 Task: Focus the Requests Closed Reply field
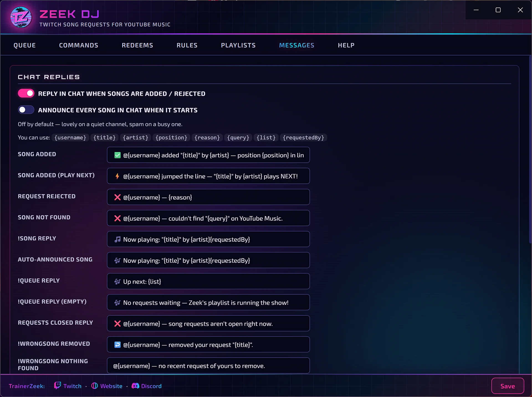pyautogui.click(x=208, y=323)
